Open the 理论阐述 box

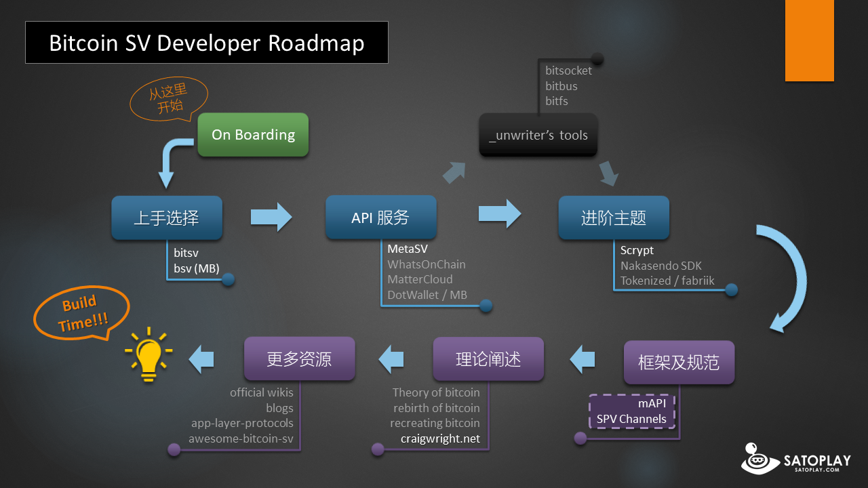pyautogui.click(x=488, y=359)
